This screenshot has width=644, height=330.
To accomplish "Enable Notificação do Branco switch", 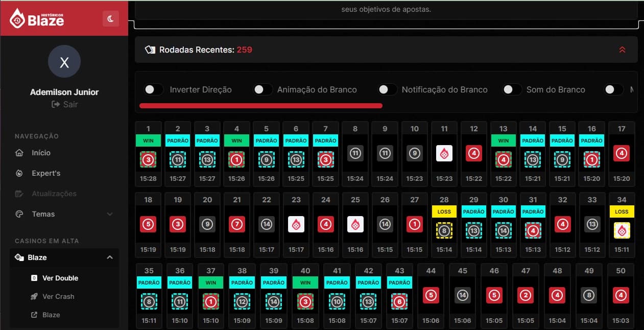I will [387, 89].
